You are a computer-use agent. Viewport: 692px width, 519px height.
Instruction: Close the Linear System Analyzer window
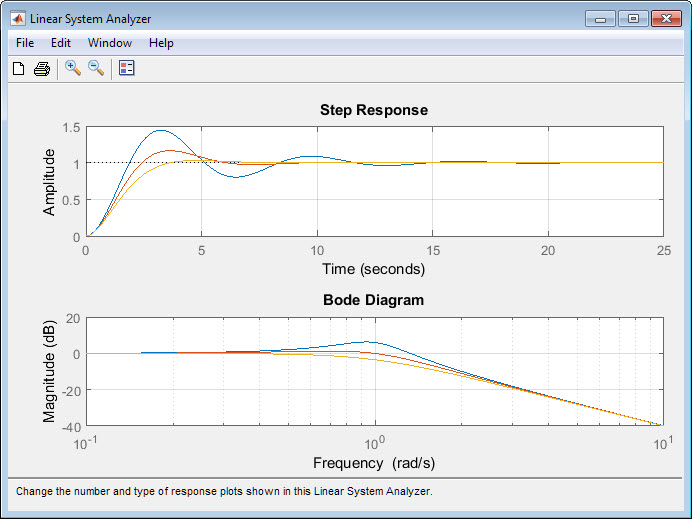click(665, 18)
